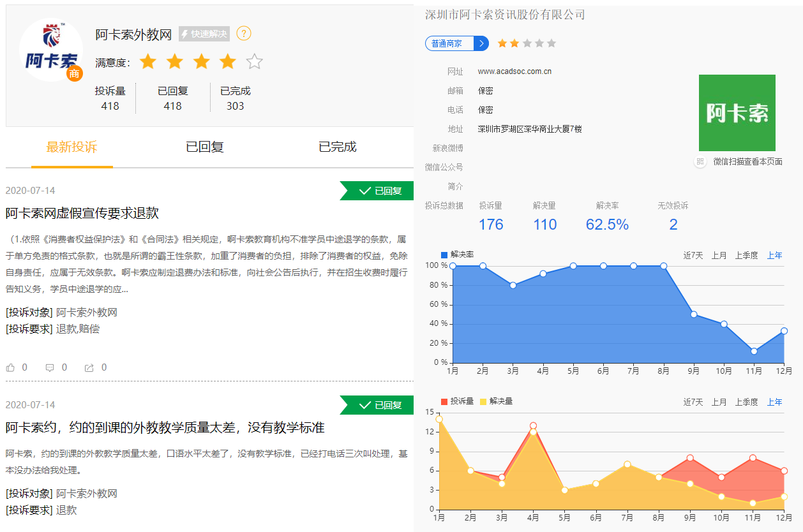This screenshot has width=803, height=532.
Task: Click complaint body text mentioning 口语水平太差了
Action: click(x=207, y=462)
